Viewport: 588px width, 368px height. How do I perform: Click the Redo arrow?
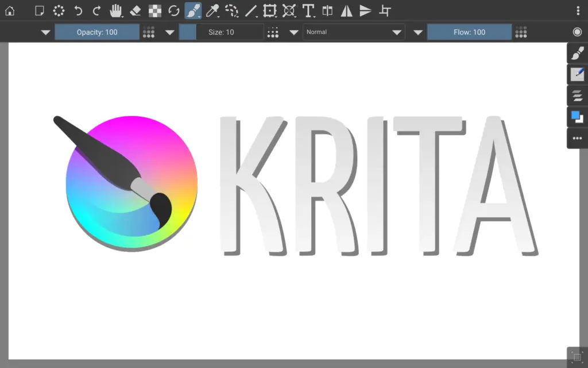pos(96,10)
